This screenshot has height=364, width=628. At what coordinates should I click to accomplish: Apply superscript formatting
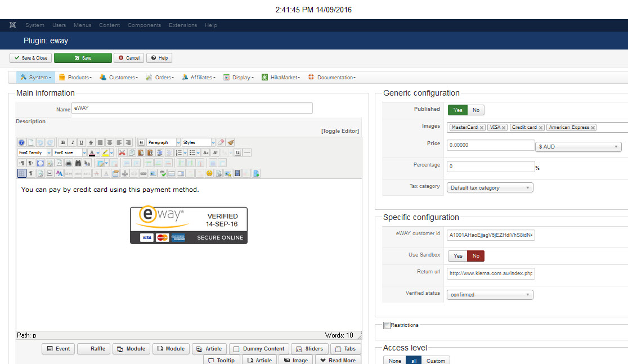click(215, 152)
